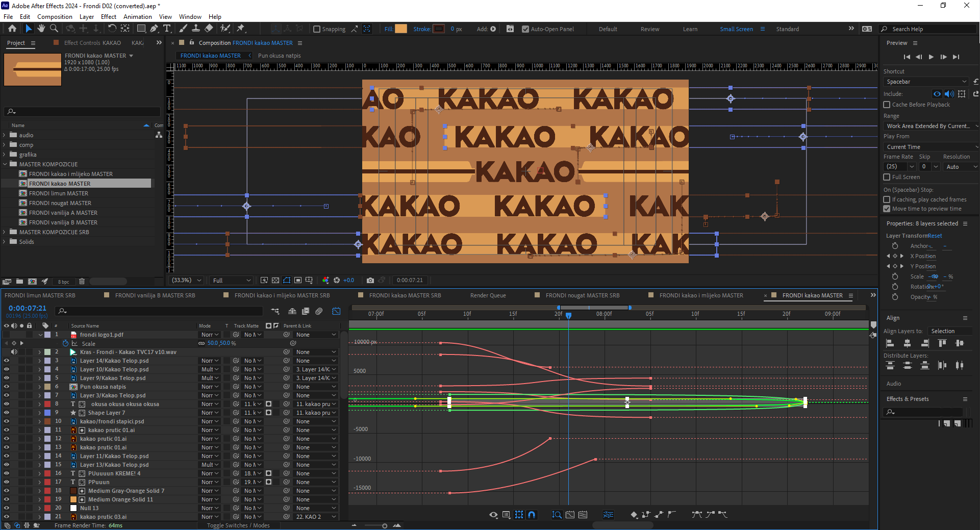980x530 pixels.
Task: Uncheck 'Move time to preview time'
Action: pos(887,209)
